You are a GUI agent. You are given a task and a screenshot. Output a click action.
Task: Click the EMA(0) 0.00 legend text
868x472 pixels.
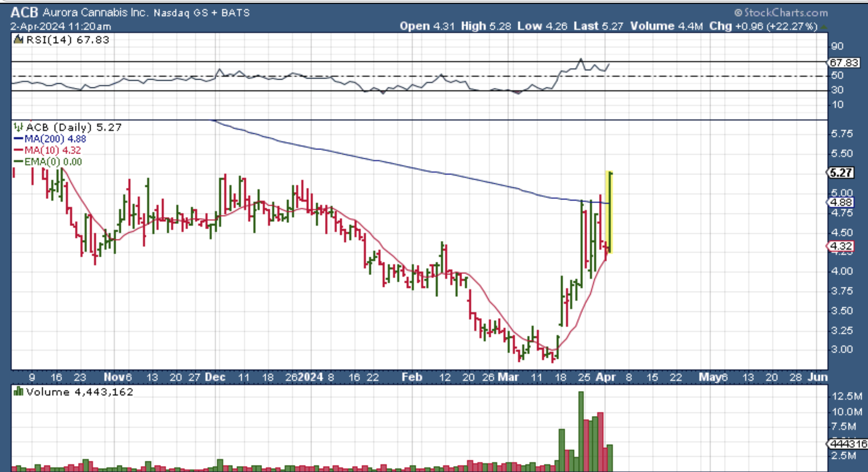click(x=53, y=162)
